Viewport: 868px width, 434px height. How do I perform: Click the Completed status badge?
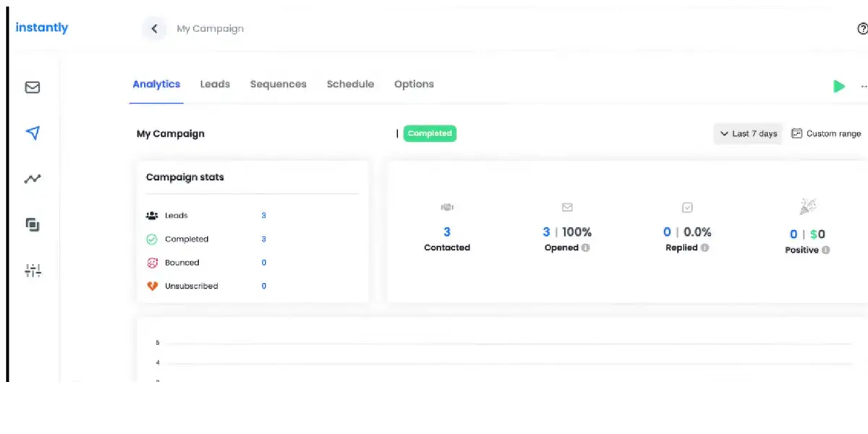[430, 134]
